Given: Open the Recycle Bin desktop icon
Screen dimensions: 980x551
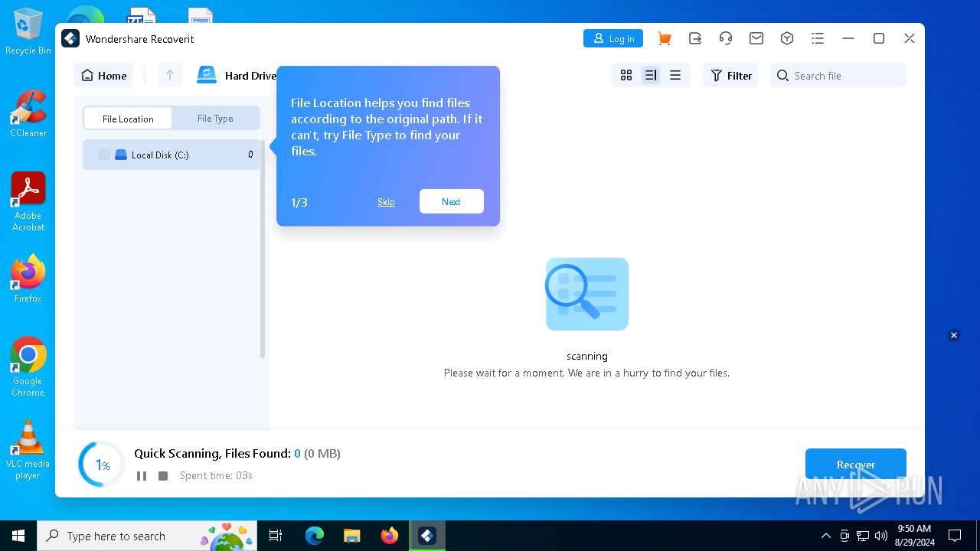Looking at the screenshot, I should coord(28,32).
